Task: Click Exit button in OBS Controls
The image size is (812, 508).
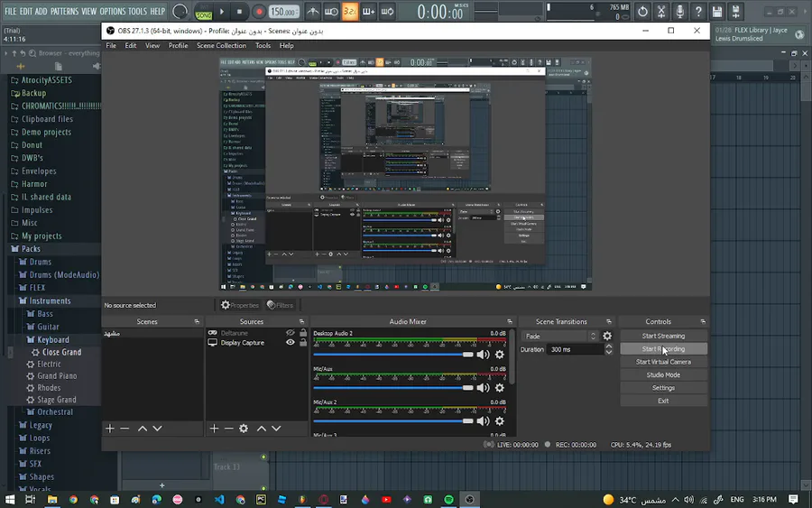Action: 663,401
